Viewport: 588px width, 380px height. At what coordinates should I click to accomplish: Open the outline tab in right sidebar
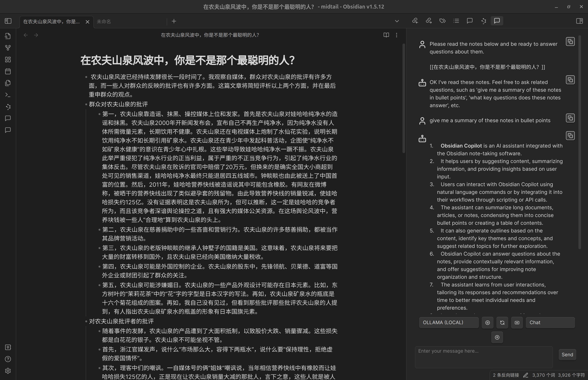tap(456, 21)
